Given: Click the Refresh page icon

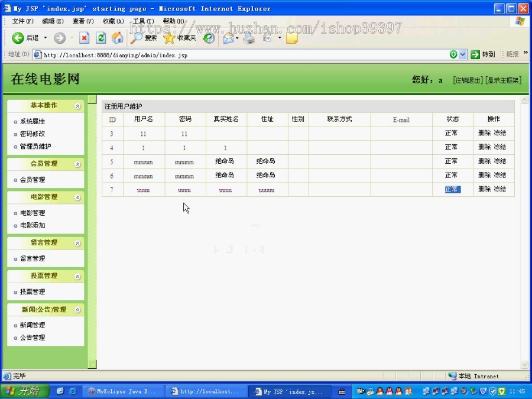Looking at the screenshot, I should [100, 38].
